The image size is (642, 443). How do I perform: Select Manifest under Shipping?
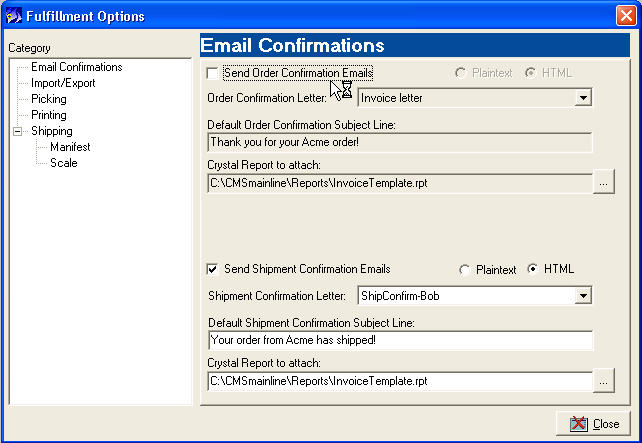pyautogui.click(x=70, y=147)
